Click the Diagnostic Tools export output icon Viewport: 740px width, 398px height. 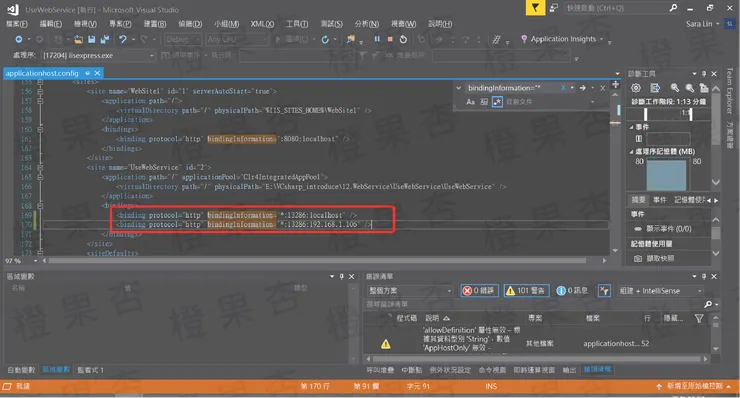[x=655, y=88]
